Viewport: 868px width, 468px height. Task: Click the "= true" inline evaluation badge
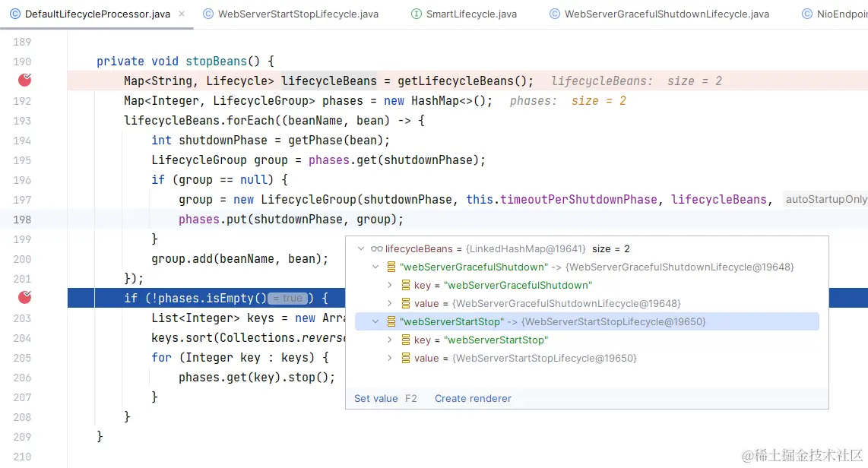coord(288,298)
